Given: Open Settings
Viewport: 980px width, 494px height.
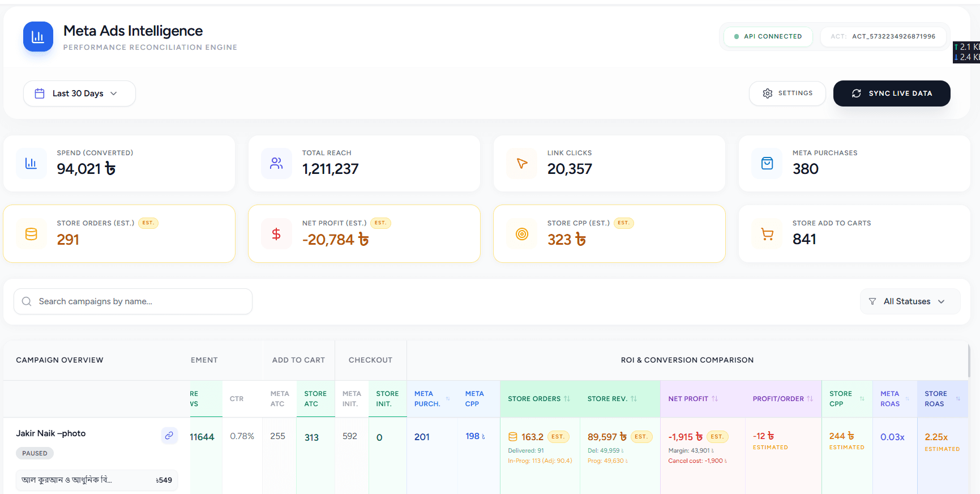Looking at the screenshot, I should tap(787, 93).
